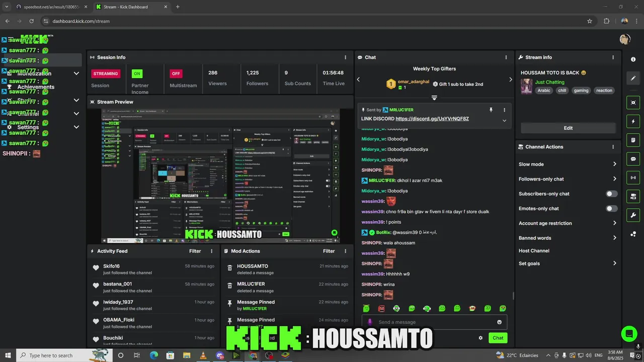Bookmark this page with star icon
Screen dimensions: 644x362
tap(590, 21)
